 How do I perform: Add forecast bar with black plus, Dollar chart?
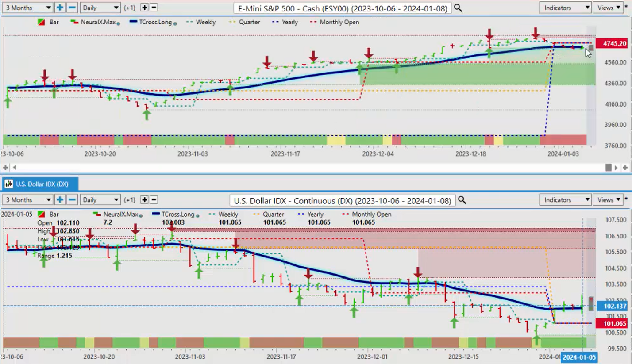coord(144,200)
